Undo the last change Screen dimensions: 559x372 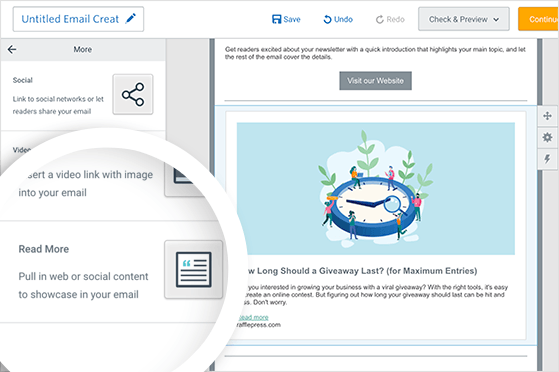click(338, 19)
